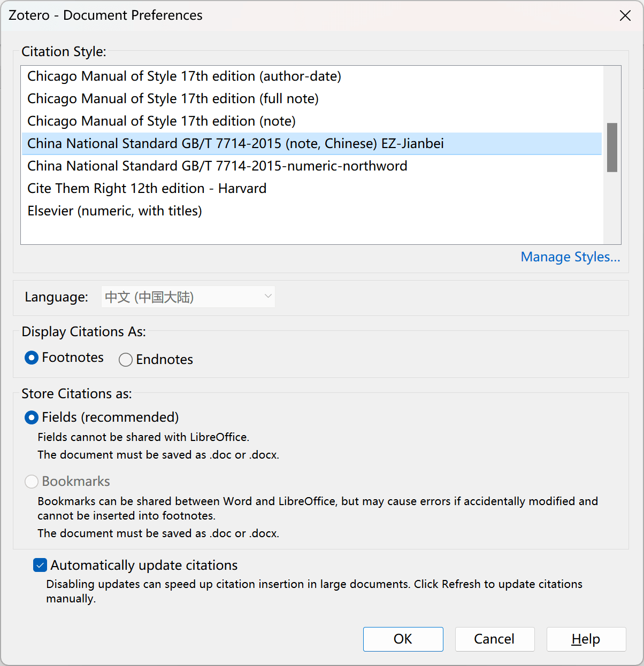Select the Footnotes radio button
The image size is (644, 666).
(x=32, y=358)
